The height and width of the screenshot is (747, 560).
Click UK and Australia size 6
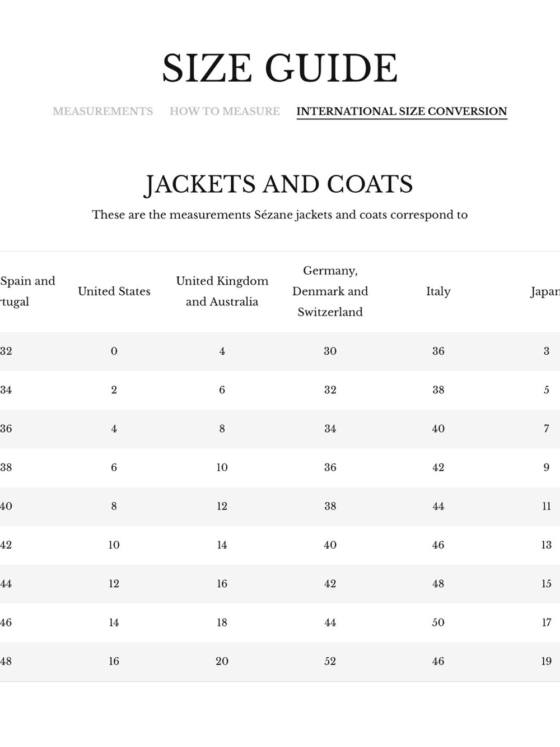pos(222,390)
